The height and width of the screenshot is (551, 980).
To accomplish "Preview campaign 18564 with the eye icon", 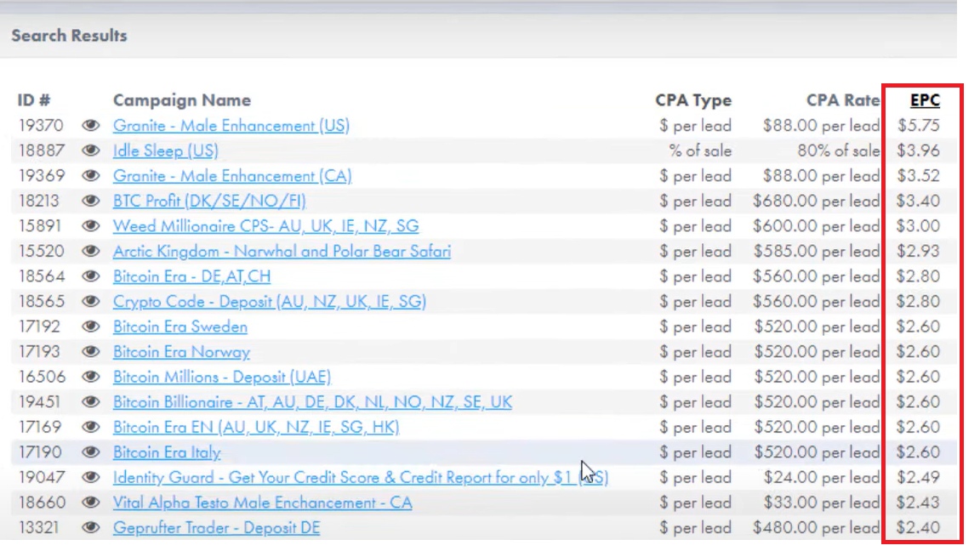I will (x=91, y=276).
